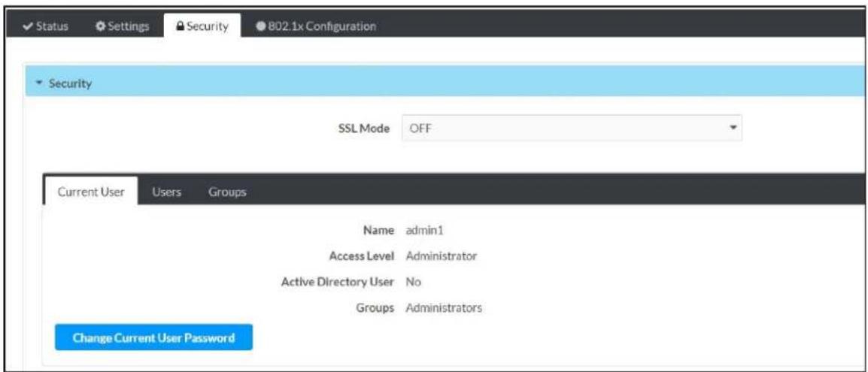868x372 pixels.
Task: Click the Groups value Administrators
Action: (x=444, y=308)
